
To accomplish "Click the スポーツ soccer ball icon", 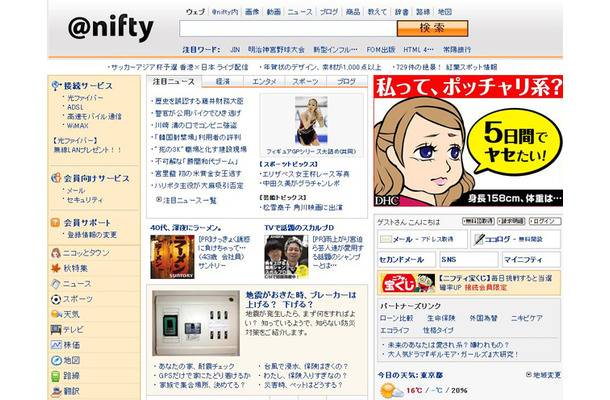I will coord(56,299).
